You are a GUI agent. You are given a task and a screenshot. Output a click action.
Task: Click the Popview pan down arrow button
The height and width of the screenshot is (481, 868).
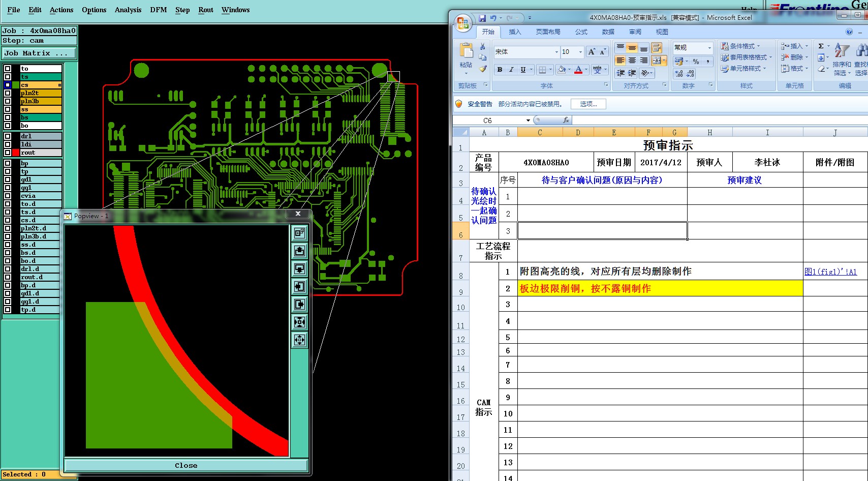tap(299, 268)
